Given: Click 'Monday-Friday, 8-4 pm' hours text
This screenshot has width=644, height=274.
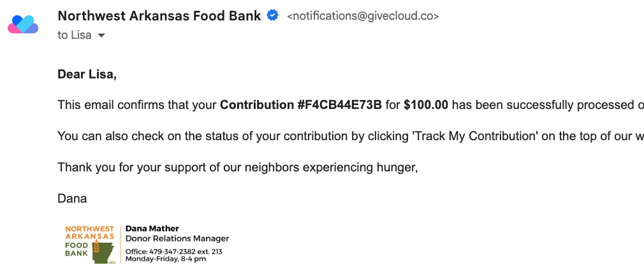Looking at the screenshot, I should (166, 259).
